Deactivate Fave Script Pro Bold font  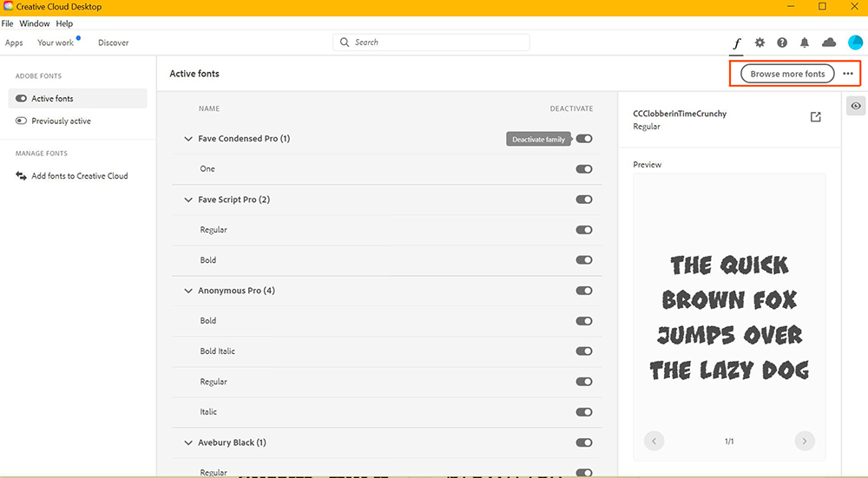[584, 260]
